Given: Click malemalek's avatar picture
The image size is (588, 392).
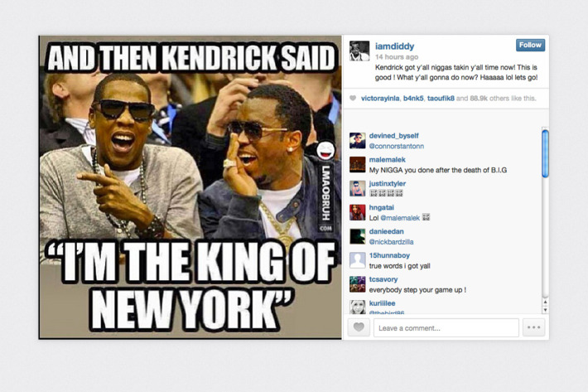Looking at the screenshot, I should (x=358, y=165).
